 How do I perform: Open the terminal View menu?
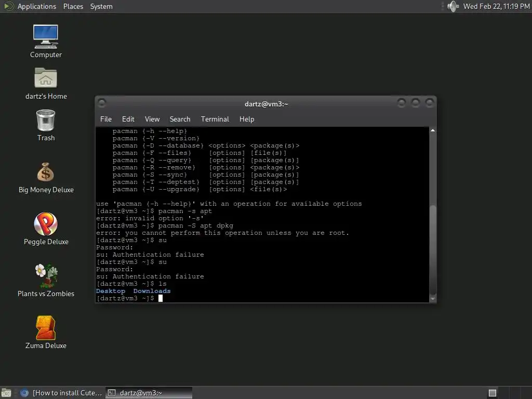[152, 119]
